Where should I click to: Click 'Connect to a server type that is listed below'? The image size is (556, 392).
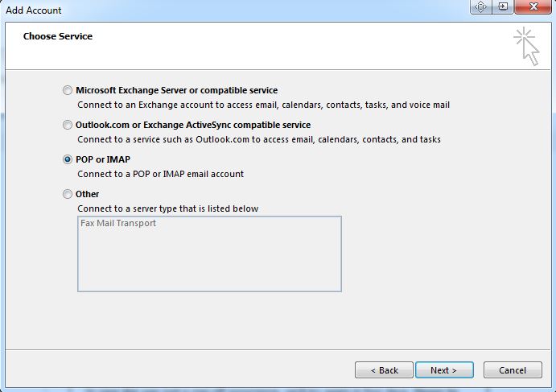click(167, 208)
